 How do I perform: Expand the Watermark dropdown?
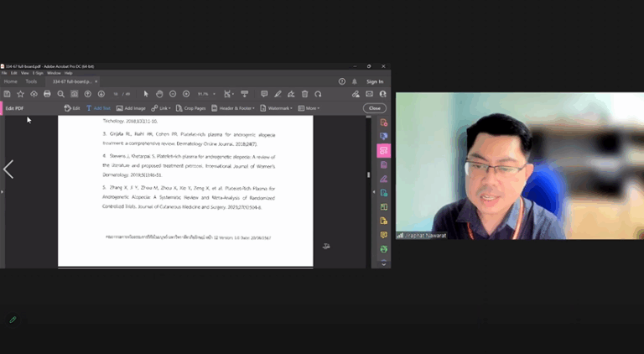tap(277, 108)
